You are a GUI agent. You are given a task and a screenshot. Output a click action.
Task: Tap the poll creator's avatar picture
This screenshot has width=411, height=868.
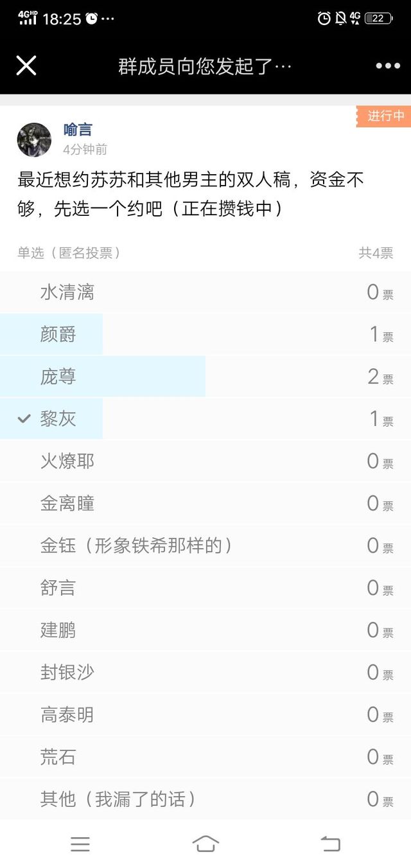click(34, 139)
